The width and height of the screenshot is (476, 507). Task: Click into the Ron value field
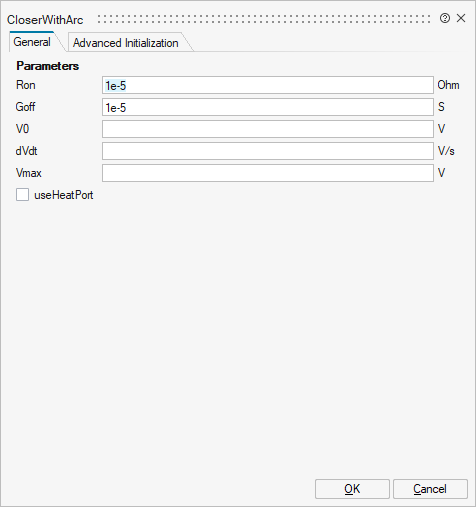(x=268, y=85)
